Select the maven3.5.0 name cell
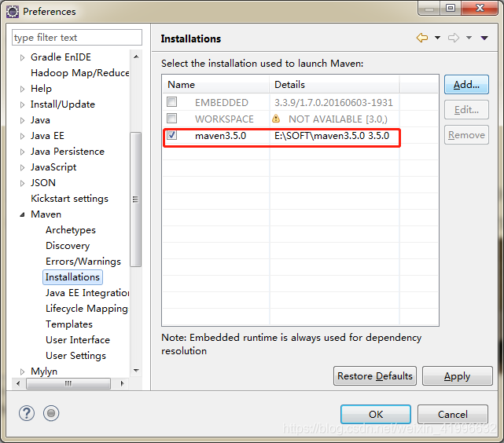This screenshot has width=504, height=443. (x=220, y=136)
